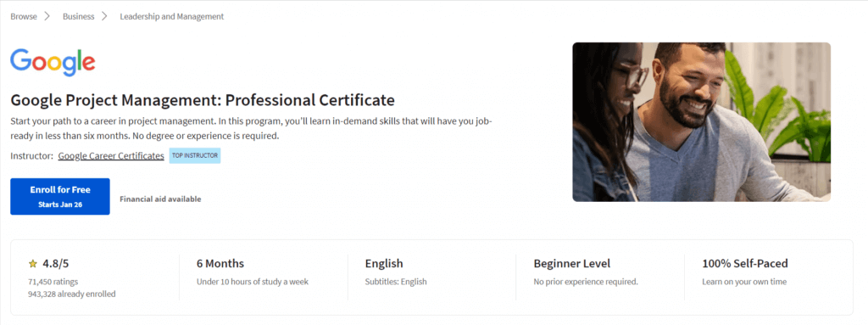Click the English language heading
The image size is (868, 325).
coord(384,263)
